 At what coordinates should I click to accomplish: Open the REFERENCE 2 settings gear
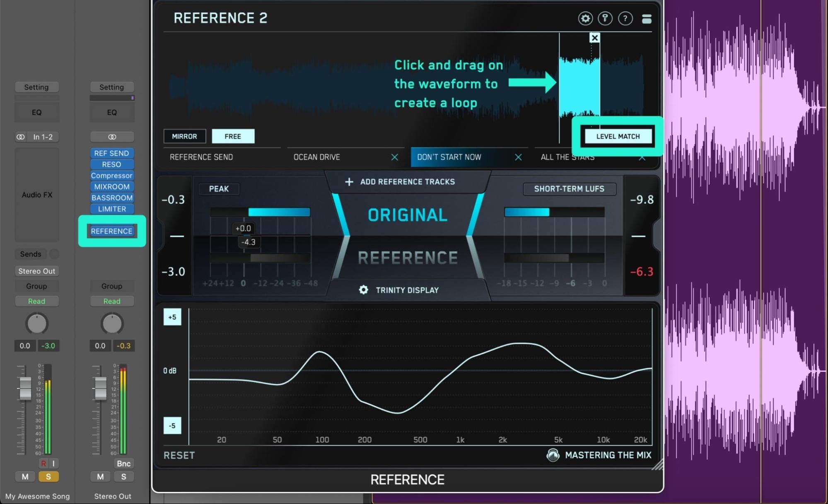pyautogui.click(x=585, y=18)
